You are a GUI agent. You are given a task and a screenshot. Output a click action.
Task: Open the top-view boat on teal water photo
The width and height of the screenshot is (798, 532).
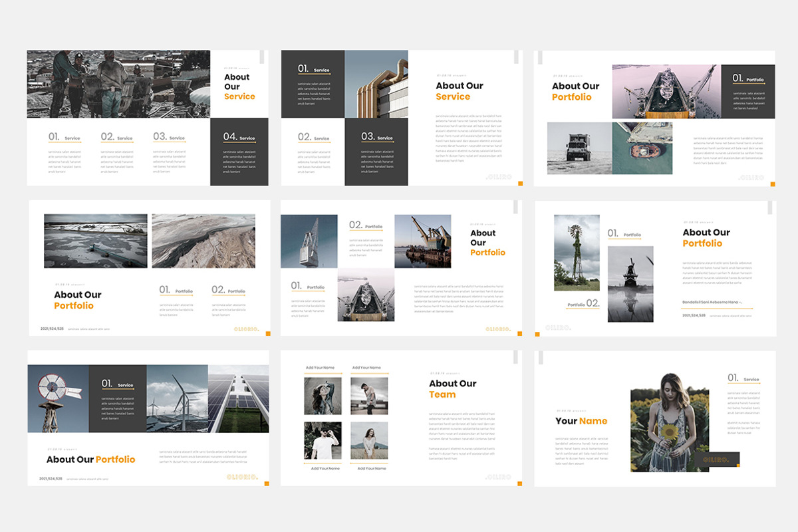[642, 148]
